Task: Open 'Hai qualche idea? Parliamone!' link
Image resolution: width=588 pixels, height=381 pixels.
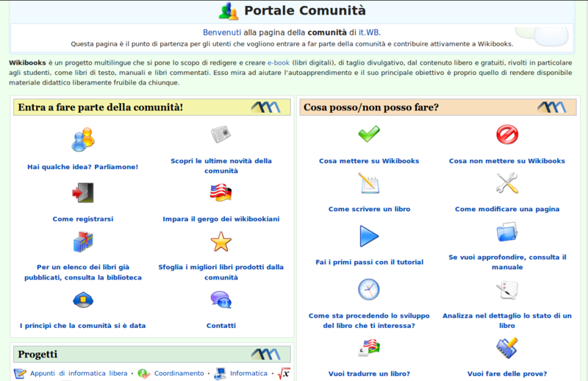Action: pos(83,167)
